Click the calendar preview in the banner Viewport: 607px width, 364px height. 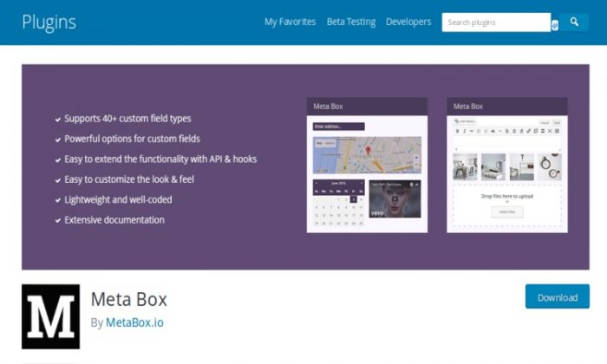[339, 203]
